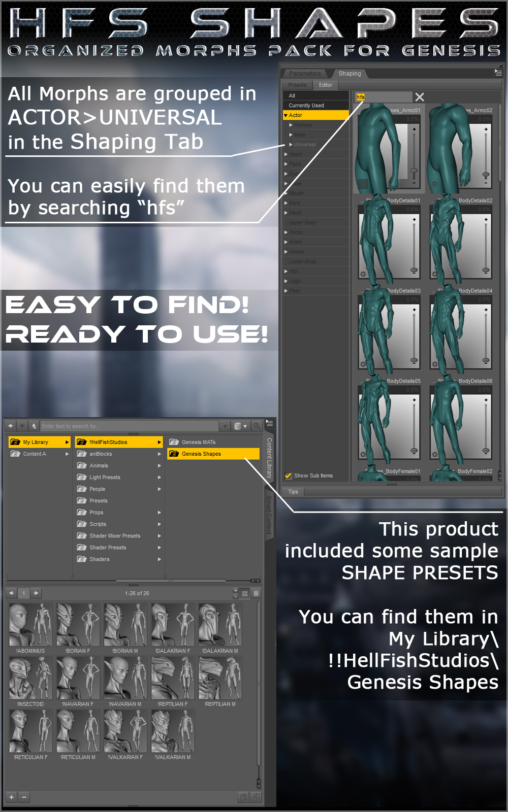Click the plus button below thumbnails
The width and height of the screenshot is (508, 812).
[12, 797]
